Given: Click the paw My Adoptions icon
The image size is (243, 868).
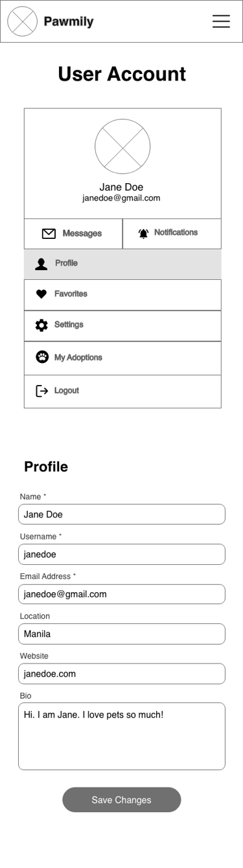Looking at the screenshot, I should pyautogui.click(x=42, y=357).
